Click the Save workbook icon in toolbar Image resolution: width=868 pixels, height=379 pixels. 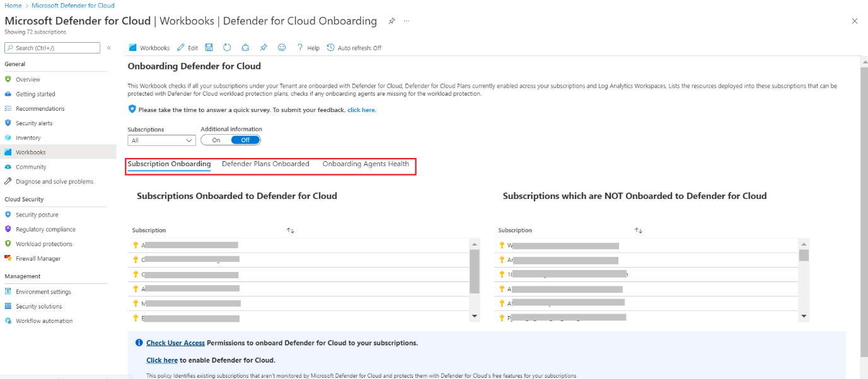pos(209,48)
